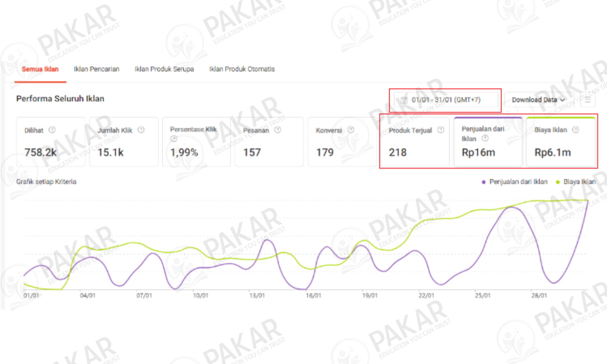Click the help icon next to Produk Terjual

[x=441, y=130]
